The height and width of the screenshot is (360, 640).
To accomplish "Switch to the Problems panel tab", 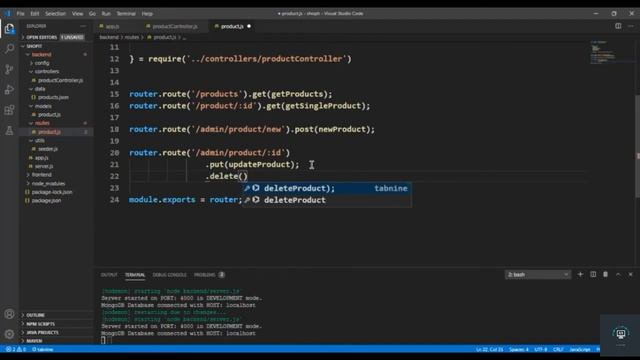I will [209, 275].
